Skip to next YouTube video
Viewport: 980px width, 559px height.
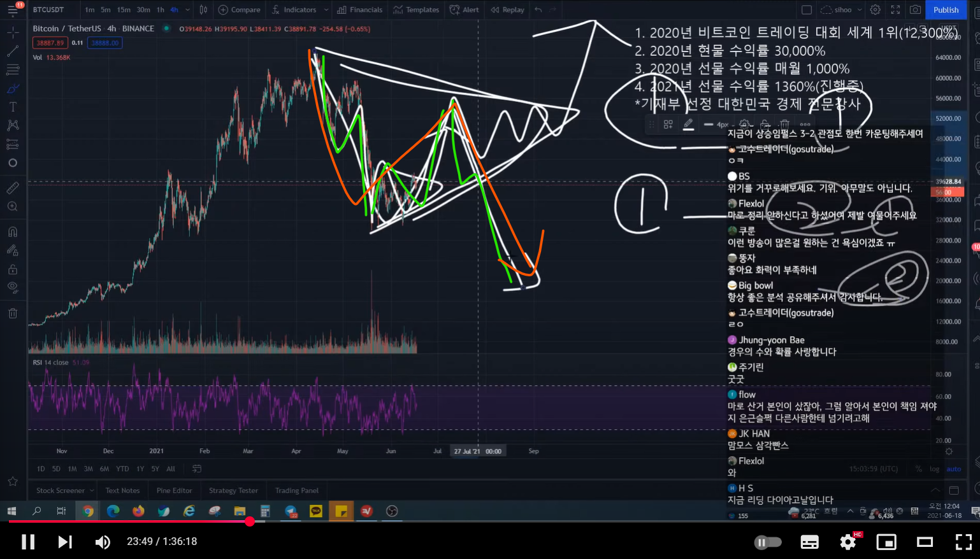[x=65, y=542]
